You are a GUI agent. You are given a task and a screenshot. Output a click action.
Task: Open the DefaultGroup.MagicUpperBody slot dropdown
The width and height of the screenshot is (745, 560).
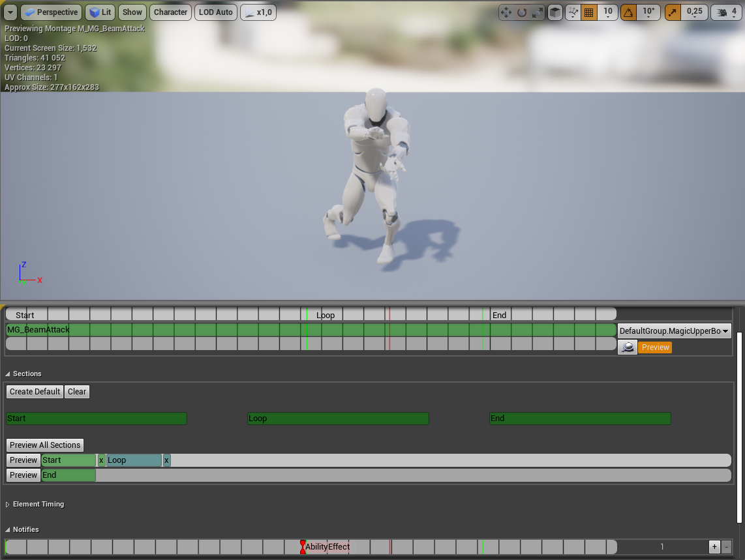pos(674,331)
